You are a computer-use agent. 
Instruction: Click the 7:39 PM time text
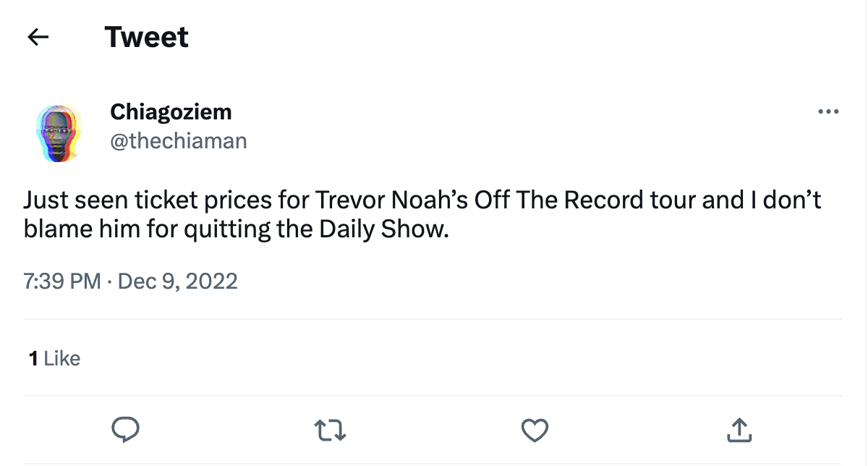pyautogui.click(x=62, y=281)
